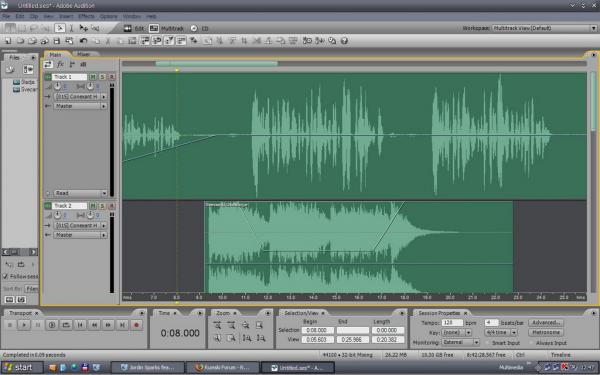Toggle the Follow session checkbox
This screenshot has height=375, width=600.
5,276
